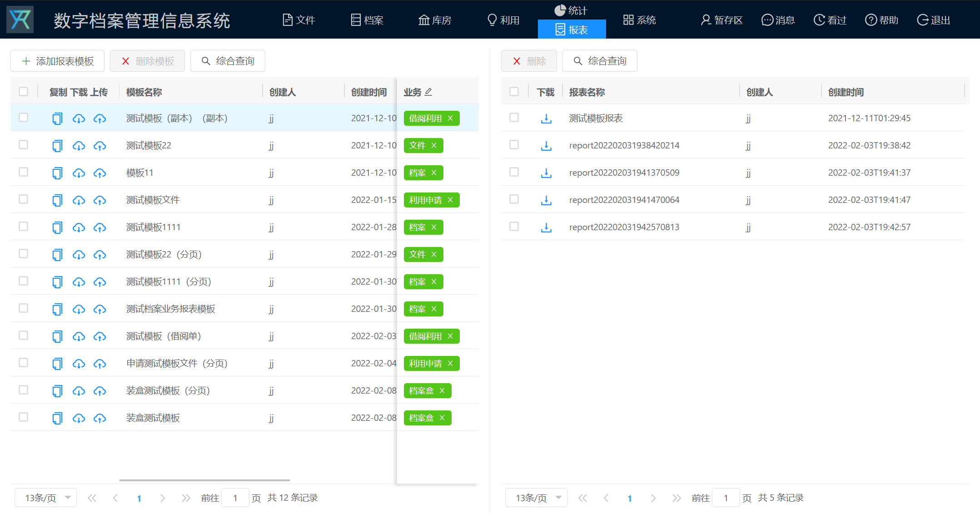Viewport: 980px width, 523px height.
Task: Open reports page size dropdown 13条/页
Action: tap(537, 498)
